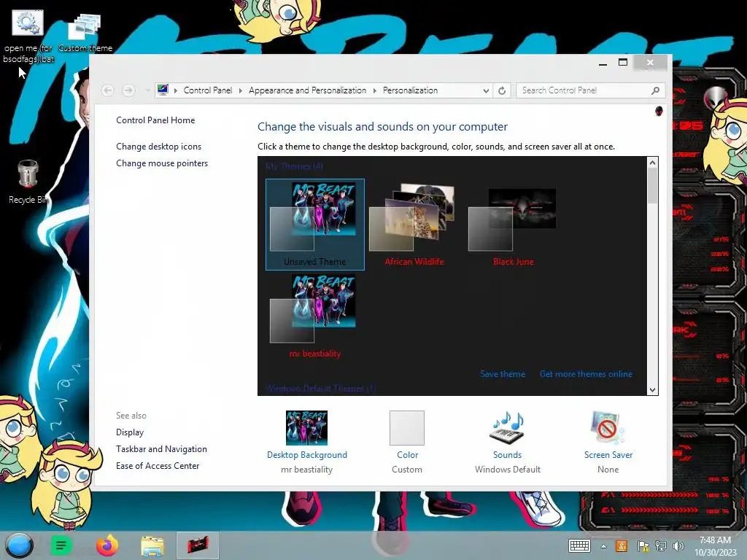Image resolution: width=747 pixels, height=560 pixels.
Task: Select the Recycle Bin desktop icon
Action: pos(28,182)
